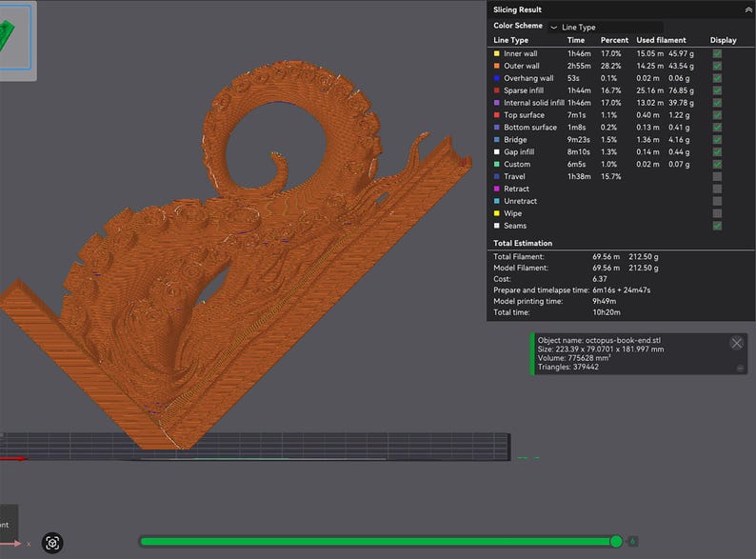This screenshot has height=559, width=756.
Task: Click the Object name octopus-book-end.stl text
Action: 599,340
